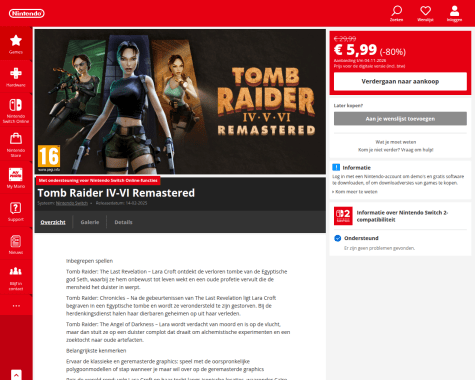The image size is (475, 380).
Task: Click the Inloggen user icon
Action: coord(454,13)
